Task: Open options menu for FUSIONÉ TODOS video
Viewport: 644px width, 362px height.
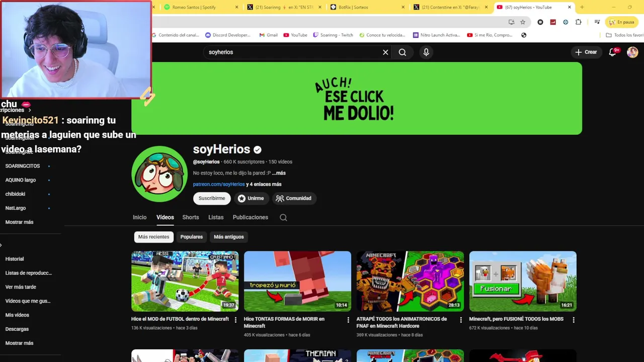Action: coord(574,320)
